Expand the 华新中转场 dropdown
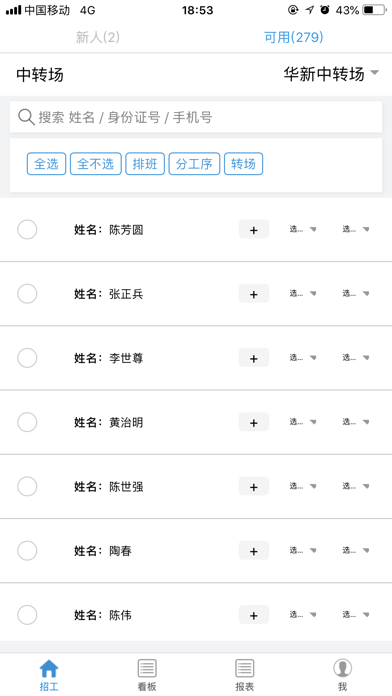Image resolution: width=392 pixels, height=696 pixels. pyautogui.click(x=331, y=74)
